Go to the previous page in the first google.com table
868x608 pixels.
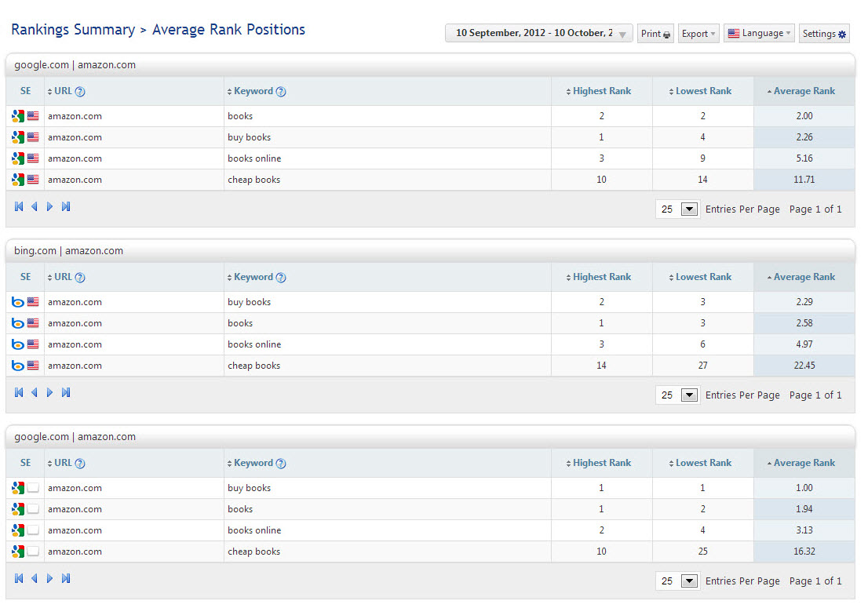click(34, 206)
